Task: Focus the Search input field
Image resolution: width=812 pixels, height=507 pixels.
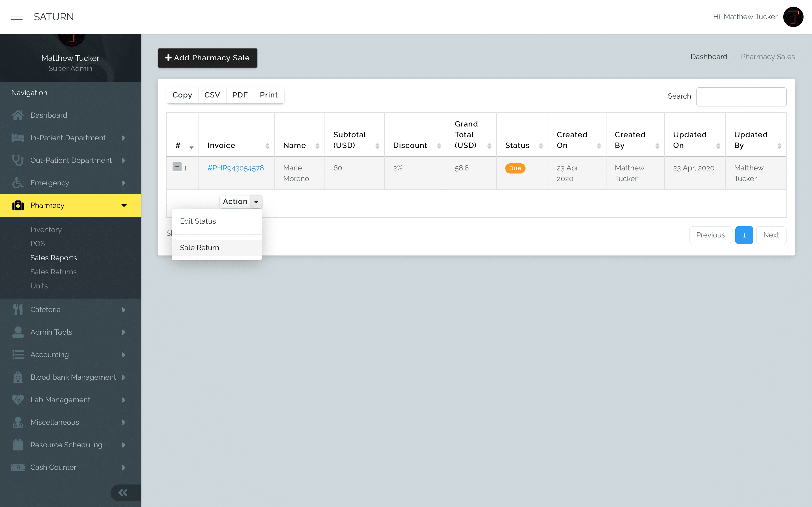Action: pos(741,97)
